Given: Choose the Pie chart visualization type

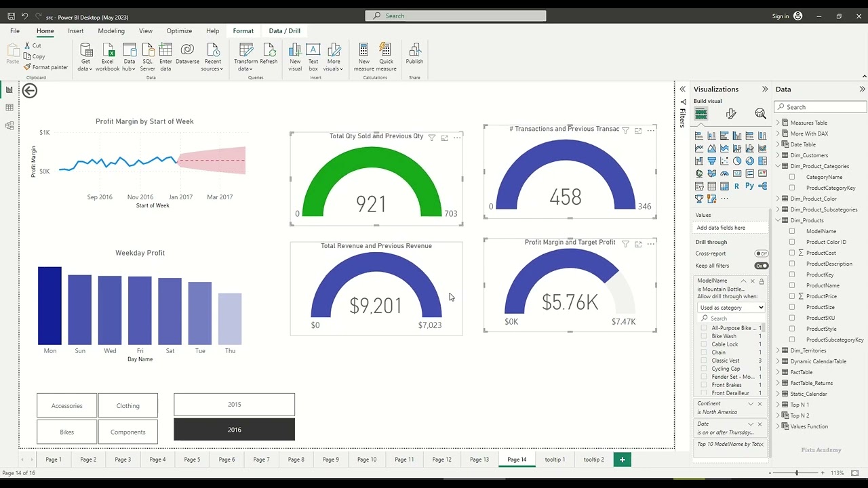Looking at the screenshot, I should (737, 161).
